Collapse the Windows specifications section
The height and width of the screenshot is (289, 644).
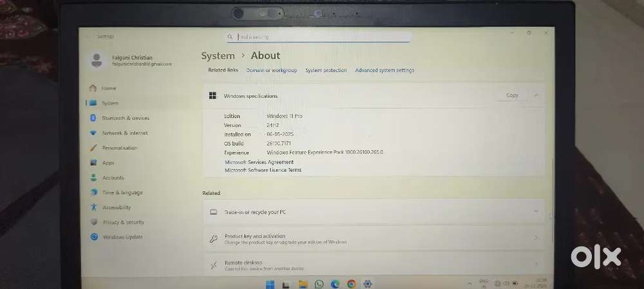536,95
